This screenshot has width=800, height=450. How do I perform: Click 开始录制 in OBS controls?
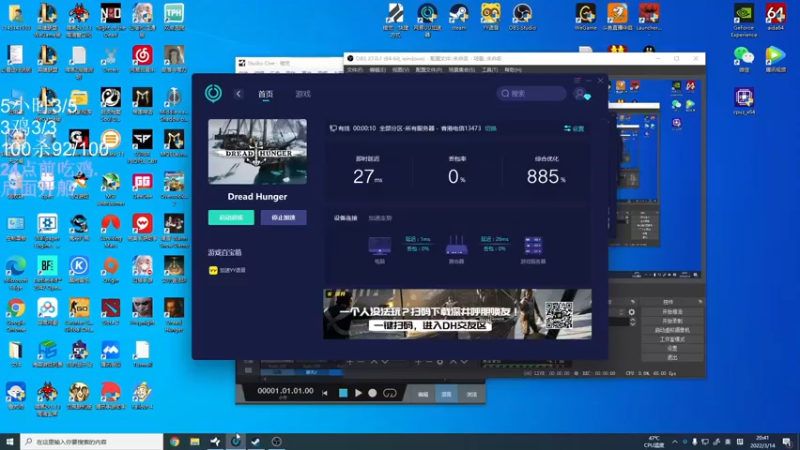pyautogui.click(x=672, y=321)
